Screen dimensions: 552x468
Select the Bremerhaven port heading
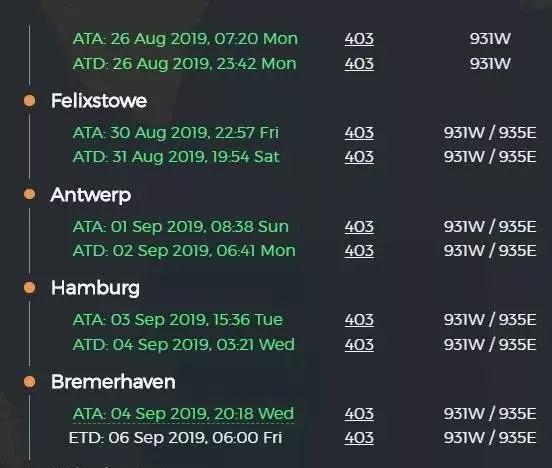[113, 382]
